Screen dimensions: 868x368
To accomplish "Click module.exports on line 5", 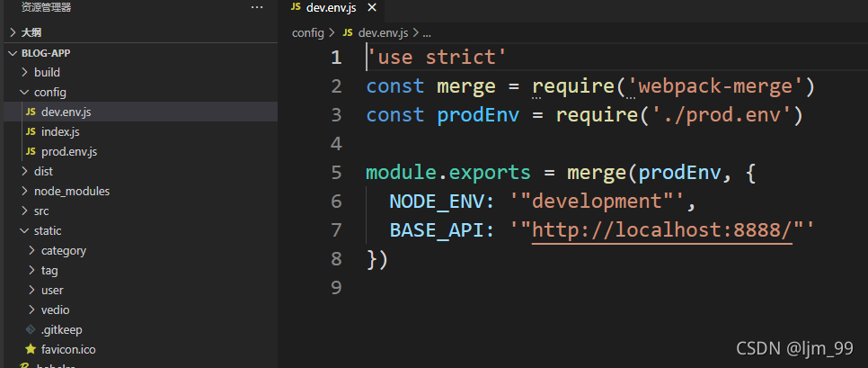I will tap(448, 173).
